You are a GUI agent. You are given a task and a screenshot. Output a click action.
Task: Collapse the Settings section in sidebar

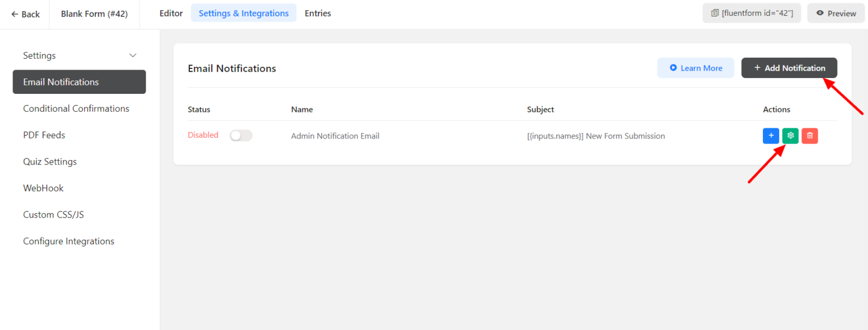tap(132, 55)
